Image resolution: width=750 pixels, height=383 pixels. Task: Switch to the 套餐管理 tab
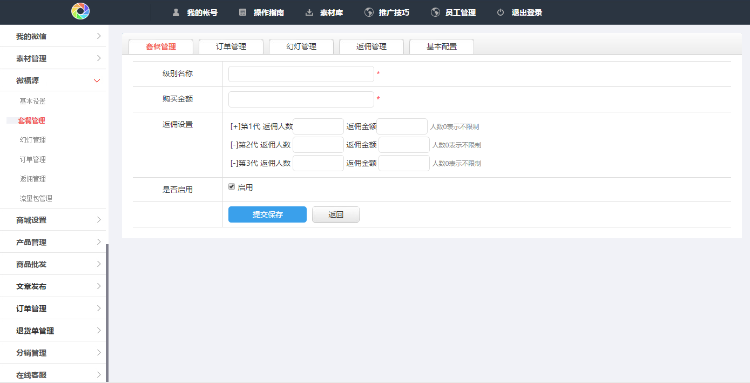[x=161, y=46]
